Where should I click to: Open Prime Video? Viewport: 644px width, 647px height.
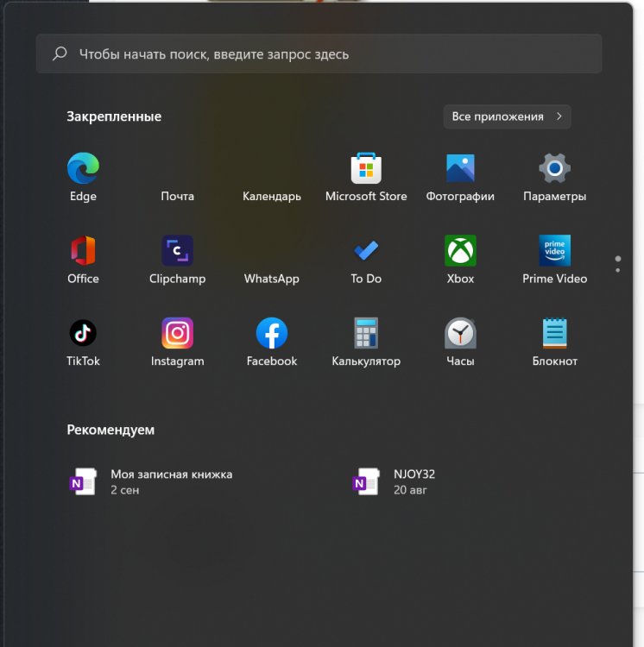(x=554, y=259)
